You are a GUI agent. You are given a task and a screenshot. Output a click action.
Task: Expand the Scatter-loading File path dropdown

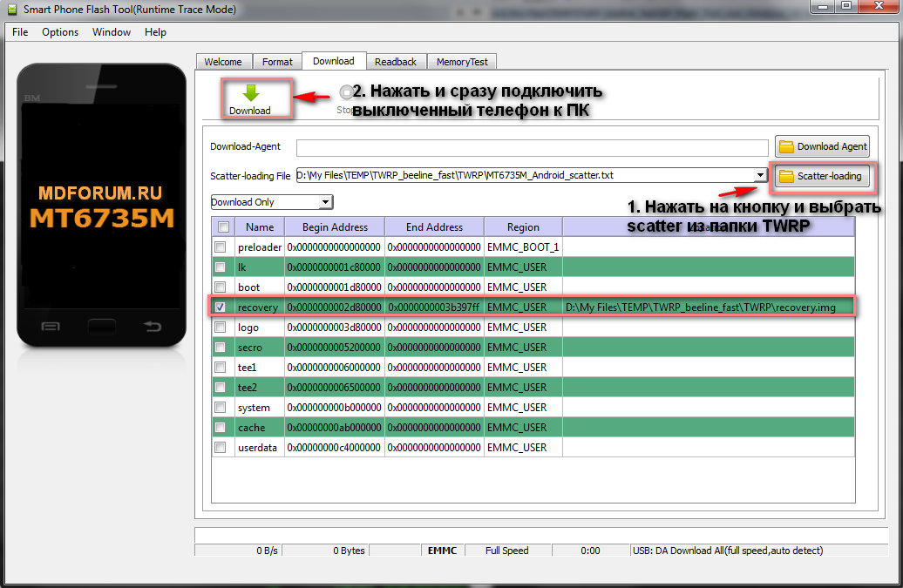(760, 175)
